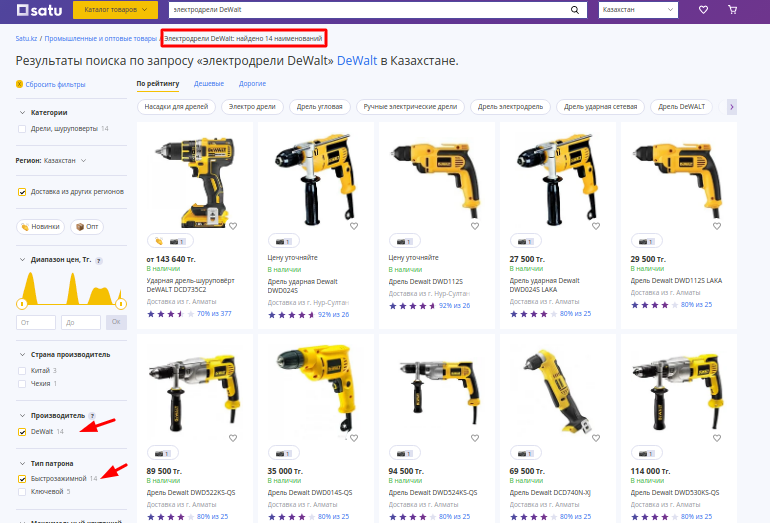Screen dimensions: 770x523
Task: Check the Ключевой chuck type filter
Action: tap(22, 492)
